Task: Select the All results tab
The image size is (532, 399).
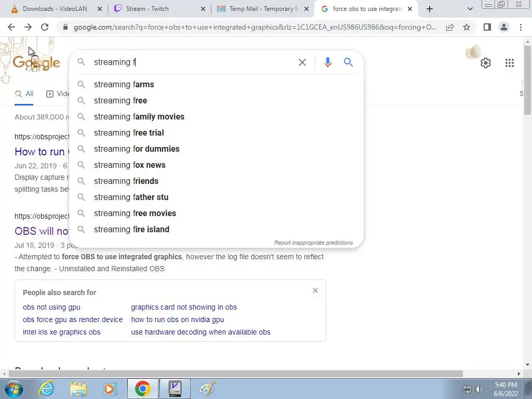Action: click(24, 94)
